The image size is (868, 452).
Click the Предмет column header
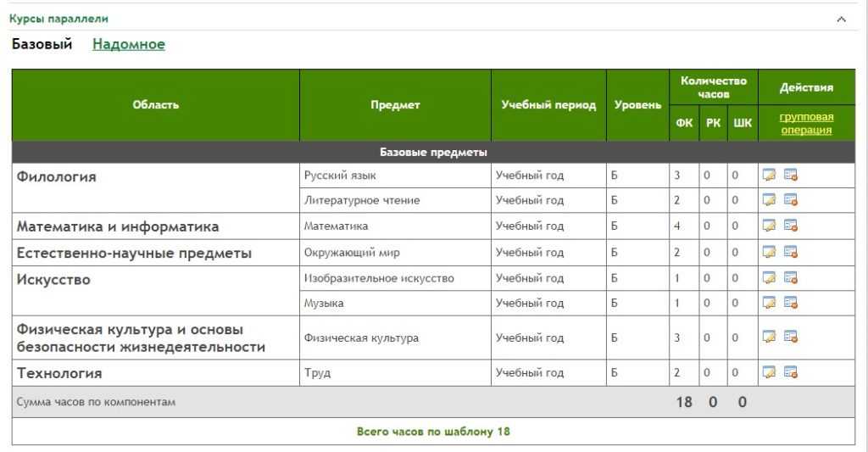click(x=395, y=105)
